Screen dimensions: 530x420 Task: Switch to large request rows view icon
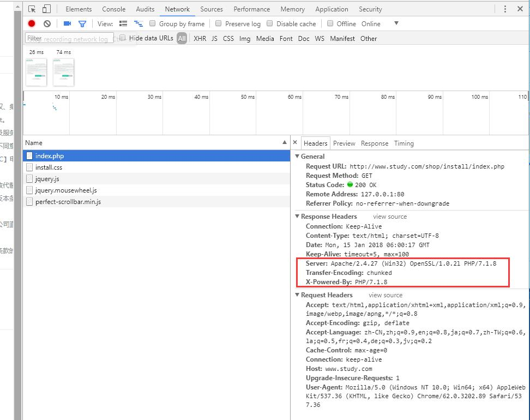click(x=123, y=23)
